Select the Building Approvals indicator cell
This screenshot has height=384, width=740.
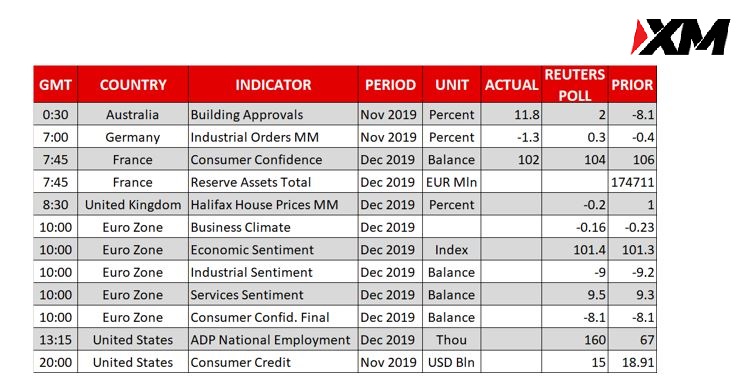pos(273,115)
